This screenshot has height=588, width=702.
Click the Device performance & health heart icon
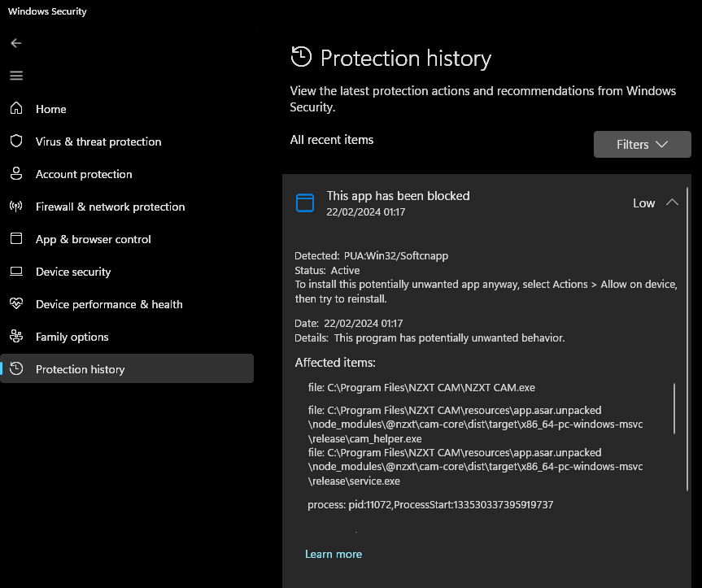click(16, 304)
